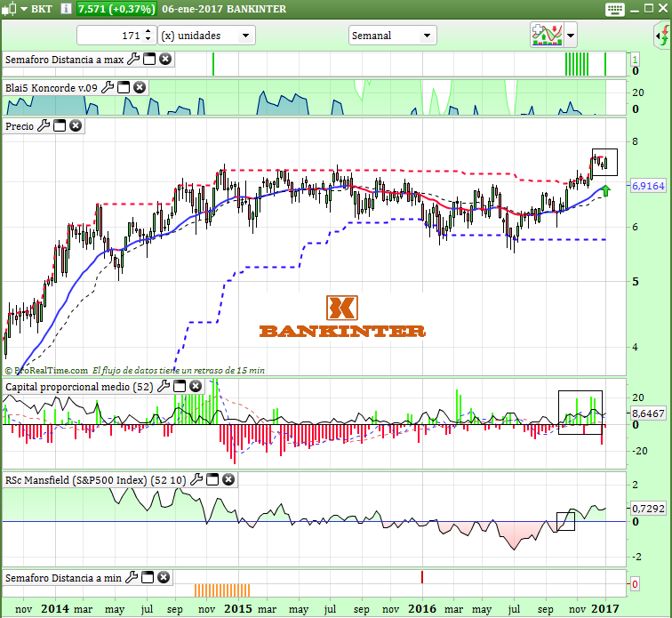Open the keyboard shortcuts icon in title bar
The image size is (672, 618).
[614, 9]
